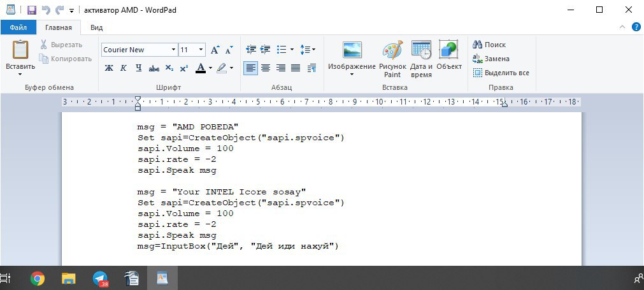
Task: Place cursor in the InputBox line
Action: pyautogui.click(x=238, y=246)
